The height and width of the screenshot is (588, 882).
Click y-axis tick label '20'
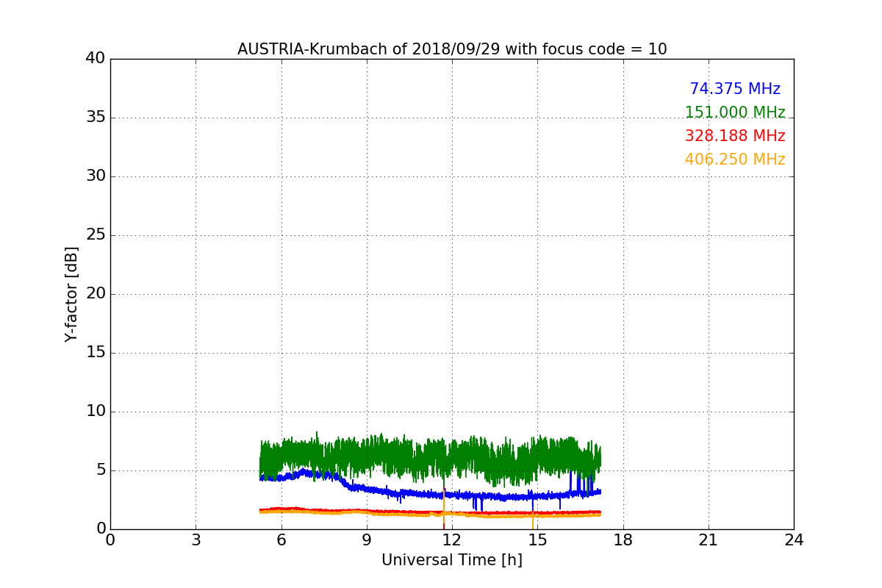click(x=96, y=294)
